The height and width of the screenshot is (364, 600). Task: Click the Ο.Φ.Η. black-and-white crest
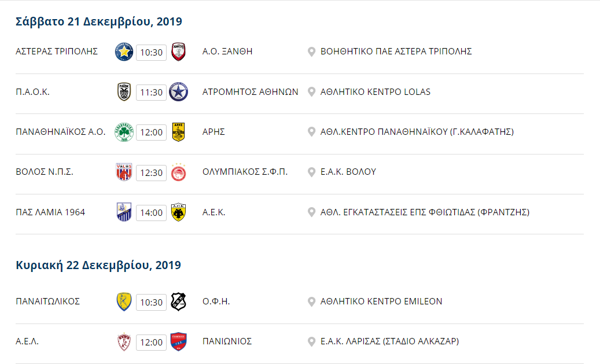178,302
